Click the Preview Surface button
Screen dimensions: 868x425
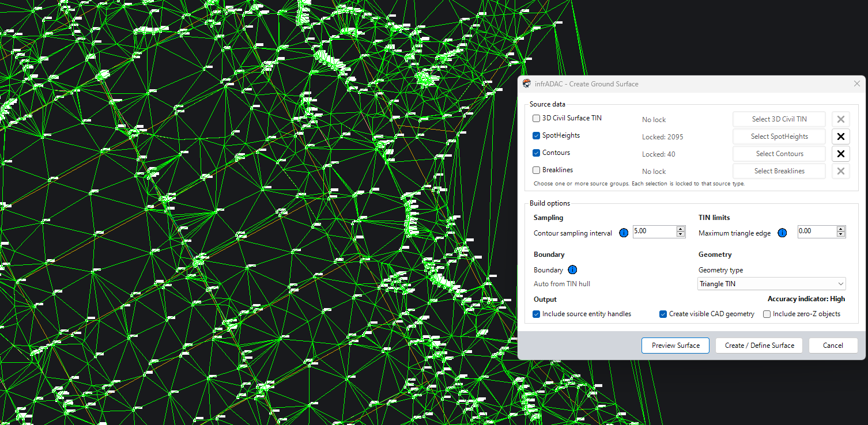(x=675, y=346)
